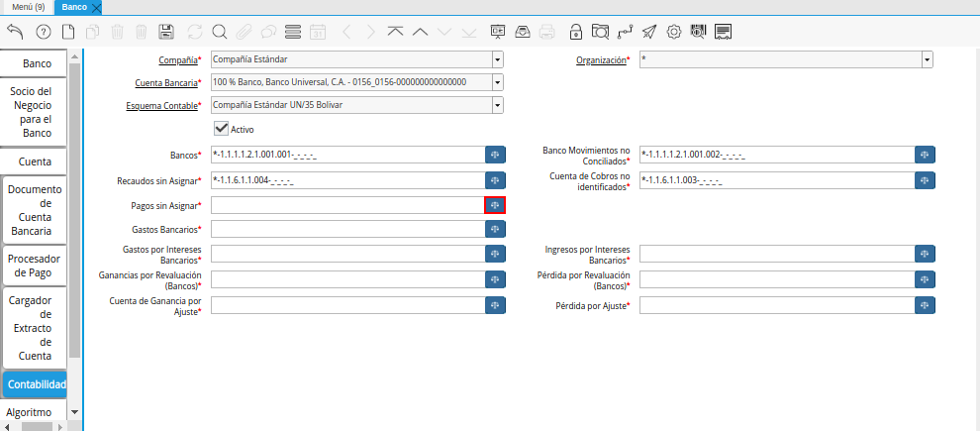Open the Compañía dropdown arrow

point(498,60)
